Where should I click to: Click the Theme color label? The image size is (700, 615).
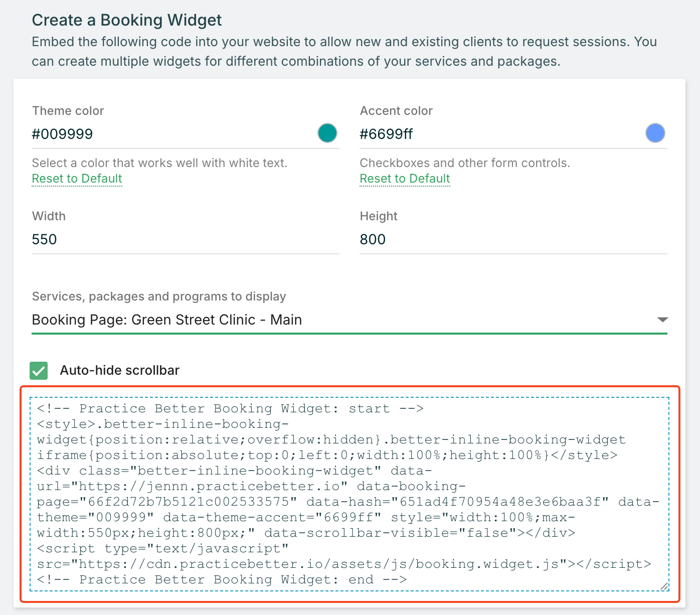pos(68,111)
